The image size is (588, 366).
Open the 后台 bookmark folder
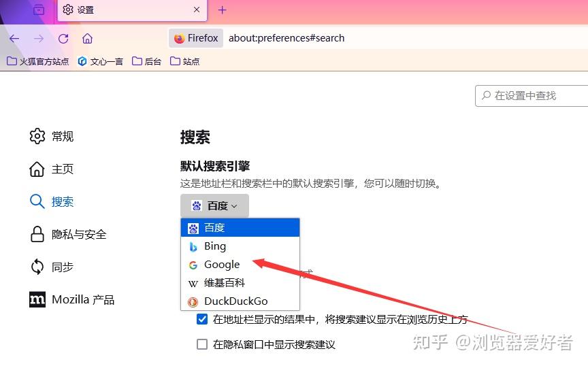(146, 61)
